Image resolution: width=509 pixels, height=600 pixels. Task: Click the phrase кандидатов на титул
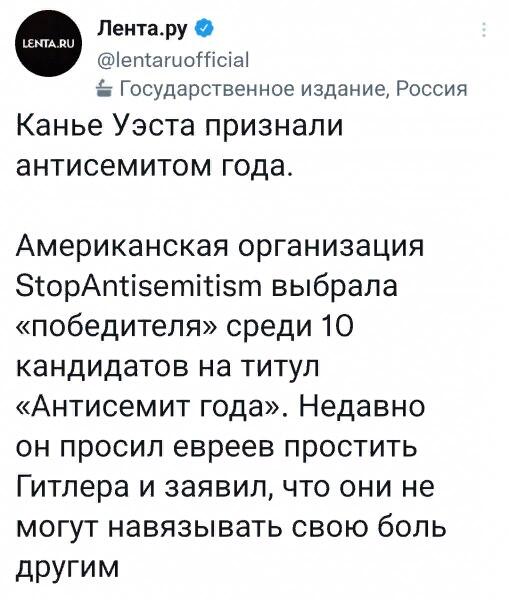[167, 367]
